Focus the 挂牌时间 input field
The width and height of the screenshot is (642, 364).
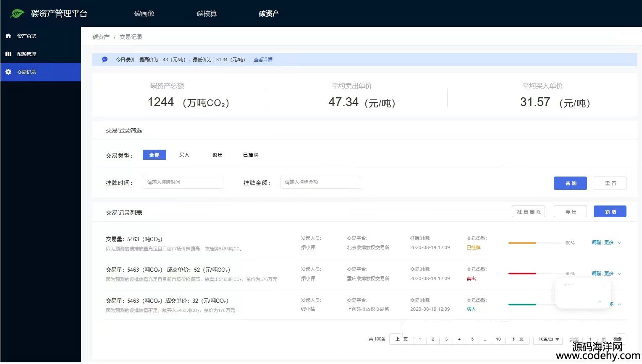183,182
